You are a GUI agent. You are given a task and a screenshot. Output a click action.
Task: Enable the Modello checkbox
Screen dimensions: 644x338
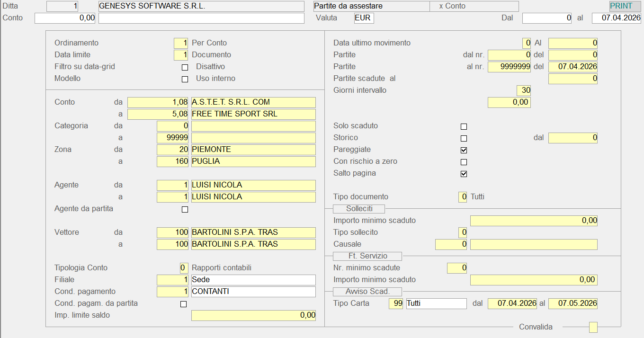pos(185,79)
